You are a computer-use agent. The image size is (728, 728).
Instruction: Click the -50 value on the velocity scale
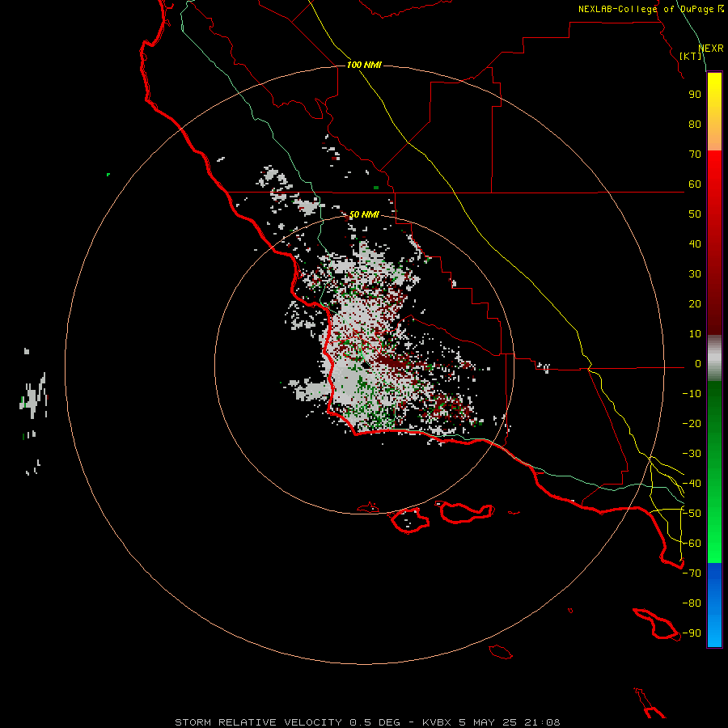click(x=692, y=514)
